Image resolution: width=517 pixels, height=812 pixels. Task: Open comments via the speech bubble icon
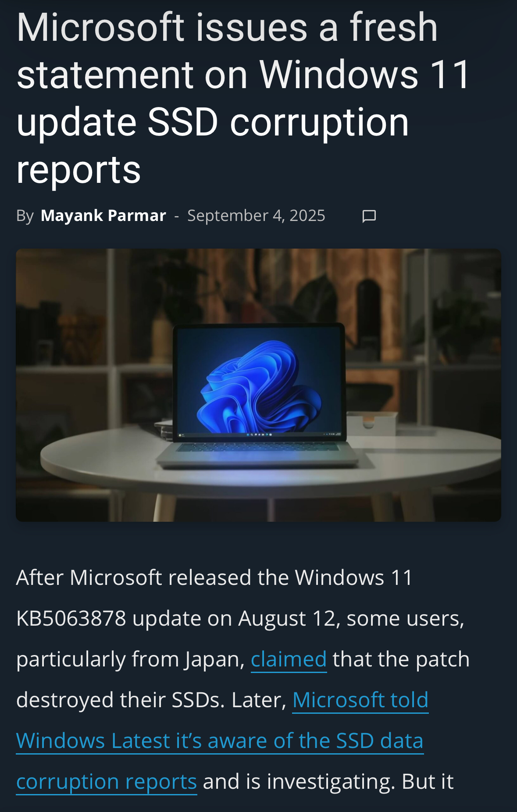369,216
